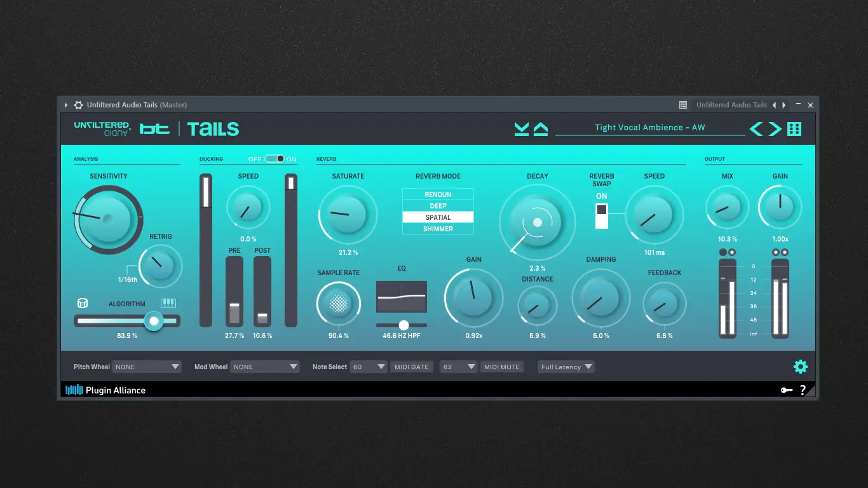The image size is (868, 488).
Task: Click the Ducking Speed knob
Action: pyautogui.click(x=248, y=207)
